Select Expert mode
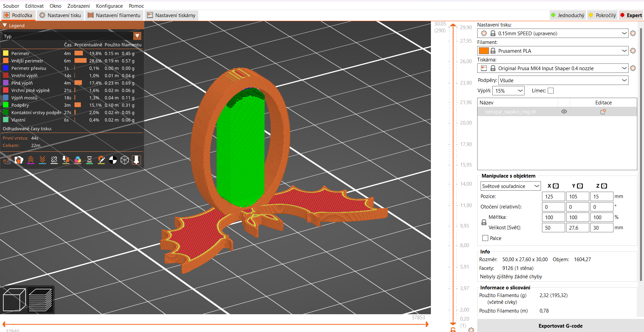 coord(631,15)
